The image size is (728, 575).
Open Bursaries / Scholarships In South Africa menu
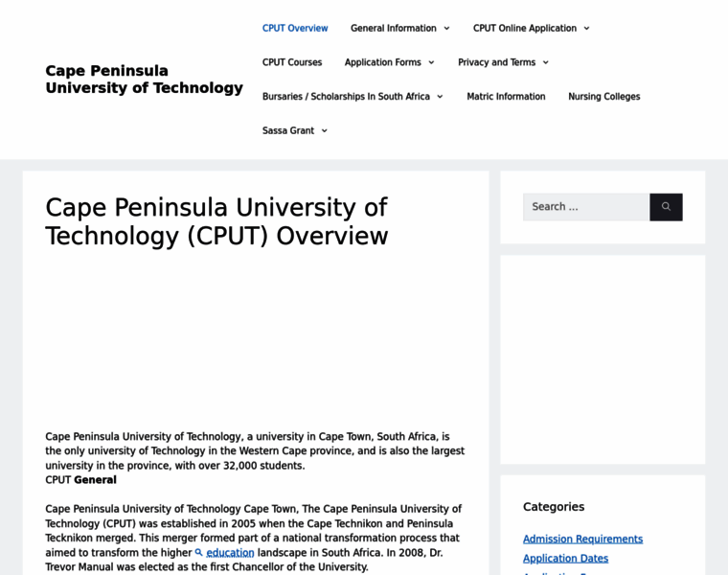point(346,97)
